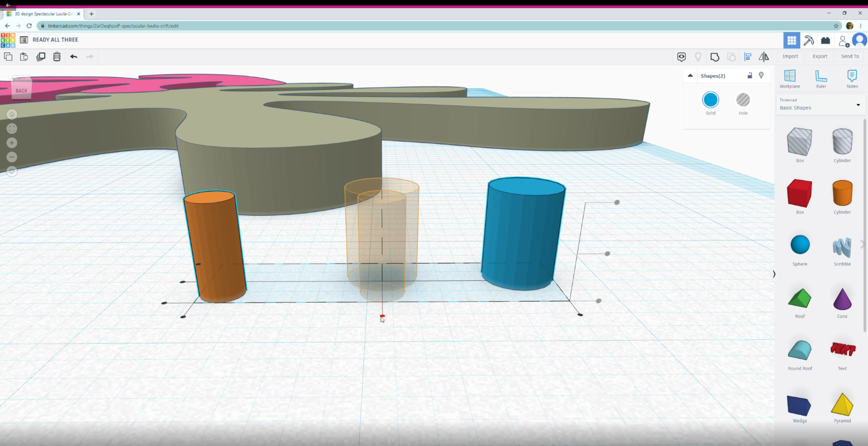Click the Export button
Screen dimensions: 868x446
coord(820,56)
